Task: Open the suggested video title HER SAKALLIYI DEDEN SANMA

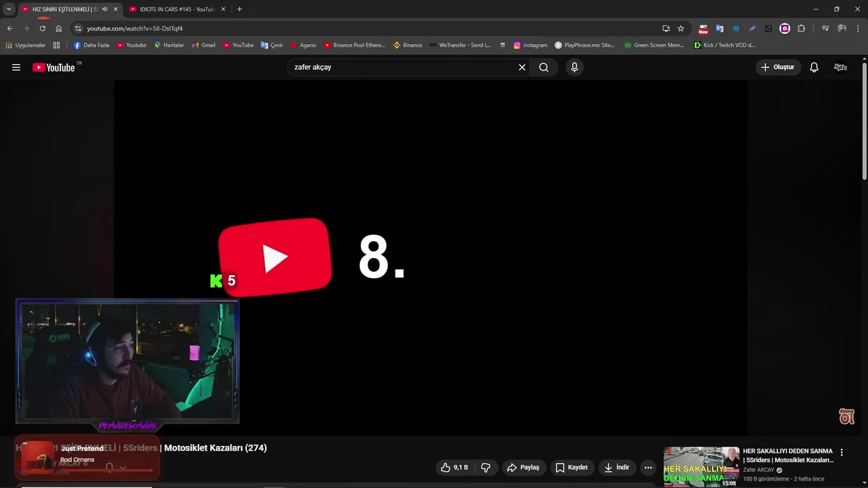Action: click(x=788, y=455)
